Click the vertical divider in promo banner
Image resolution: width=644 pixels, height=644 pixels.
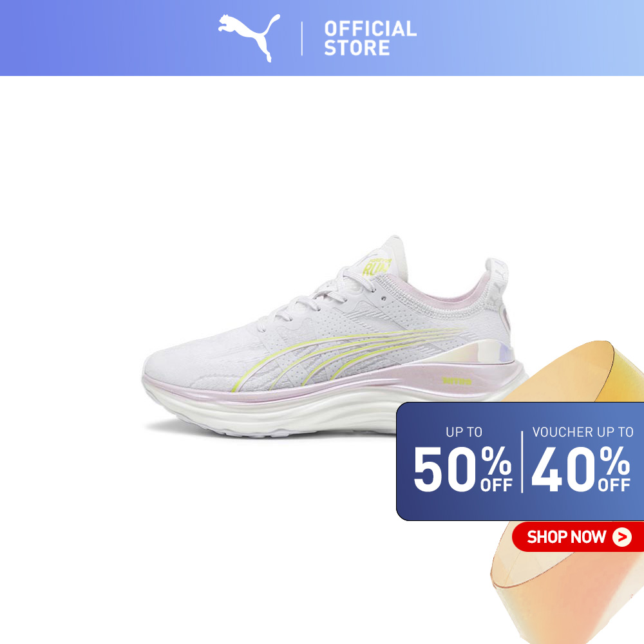[x=522, y=462]
